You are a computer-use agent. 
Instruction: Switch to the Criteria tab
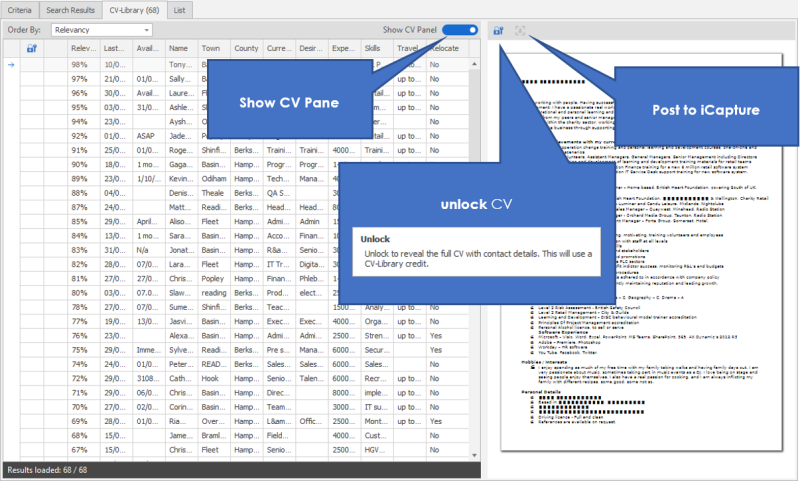[x=20, y=9]
